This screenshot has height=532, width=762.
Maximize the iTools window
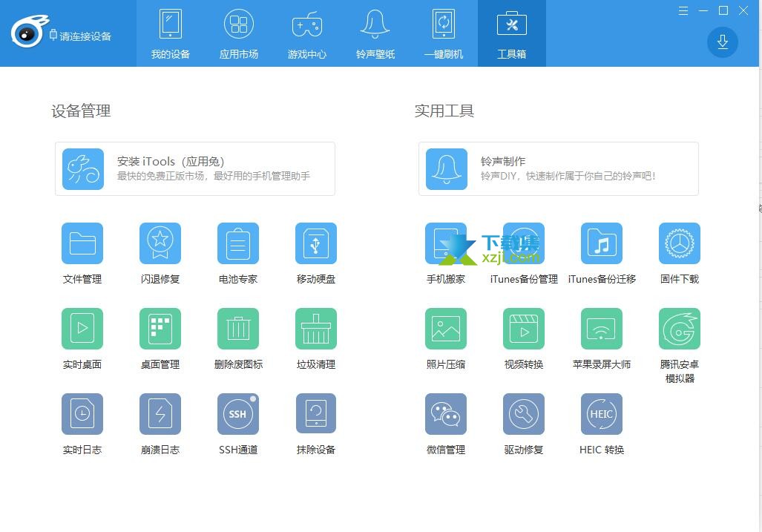723,10
